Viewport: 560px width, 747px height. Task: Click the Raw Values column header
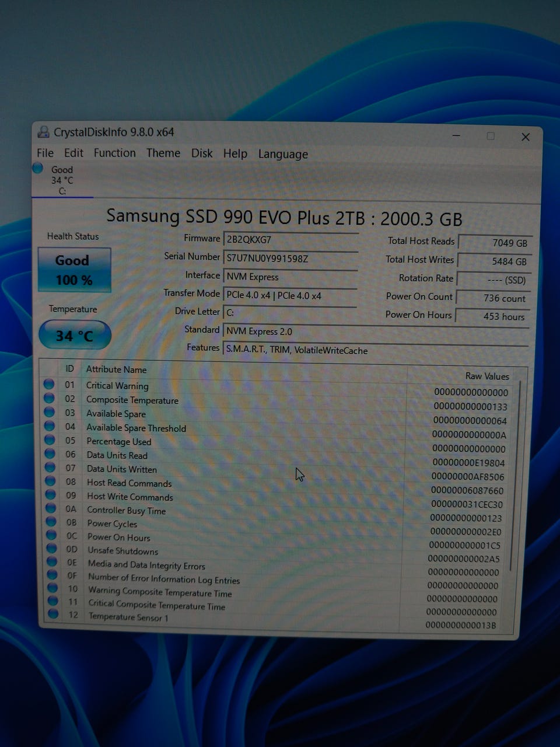487,376
